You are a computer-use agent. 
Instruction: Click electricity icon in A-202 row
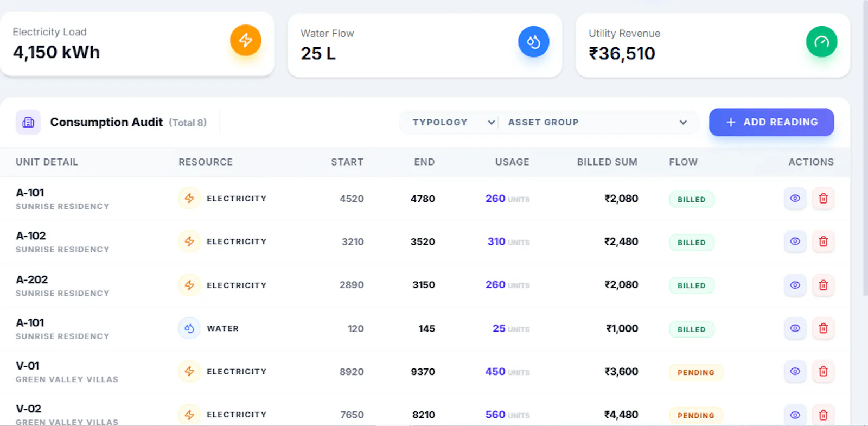click(x=189, y=285)
